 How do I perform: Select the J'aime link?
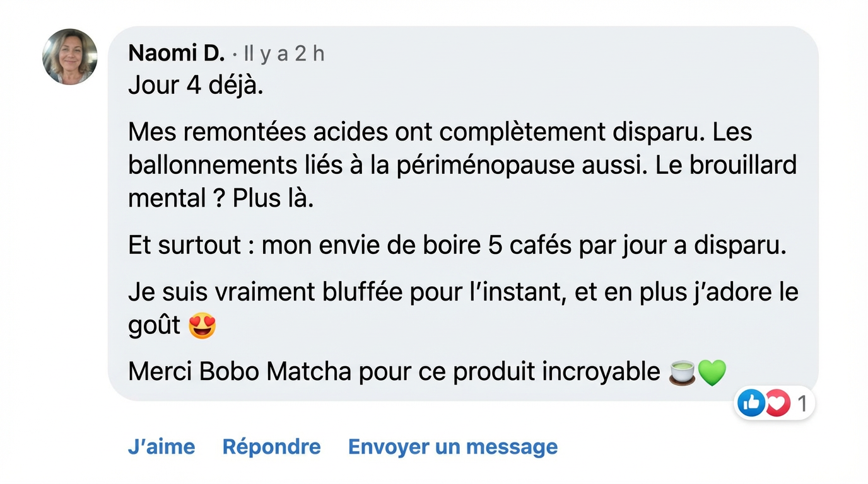tap(161, 446)
